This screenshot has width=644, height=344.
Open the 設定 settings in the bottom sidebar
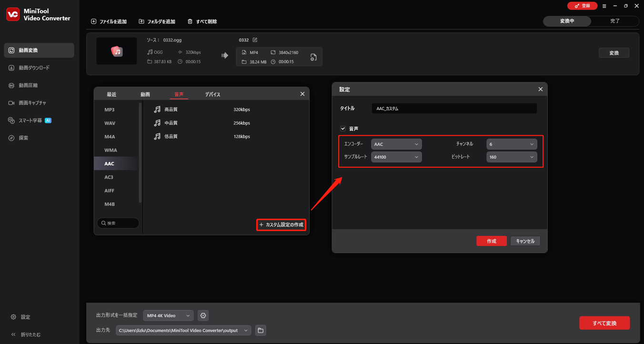21,316
